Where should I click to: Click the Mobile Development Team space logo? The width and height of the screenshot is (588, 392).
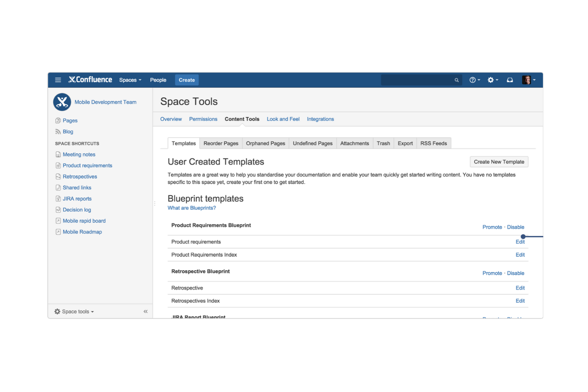[62, 102]
